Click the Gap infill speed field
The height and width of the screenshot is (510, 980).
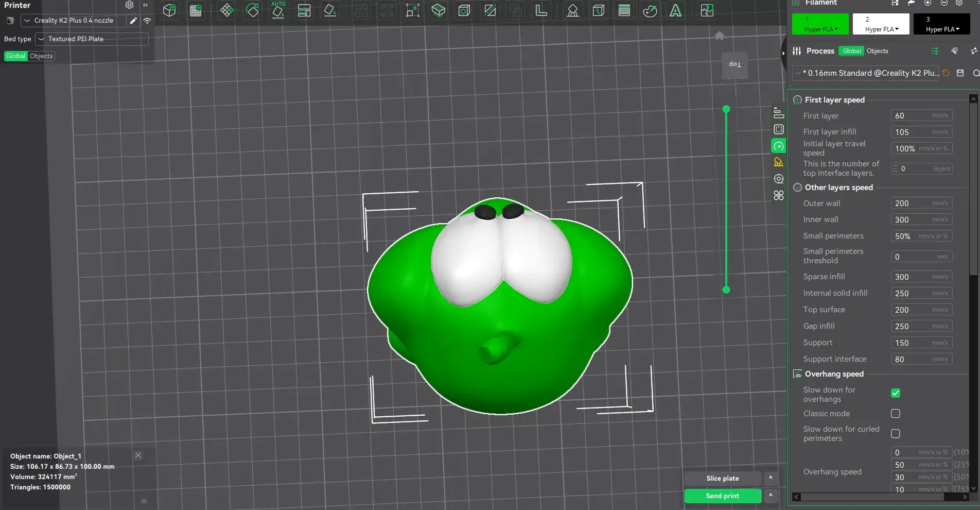coord(922,327)
